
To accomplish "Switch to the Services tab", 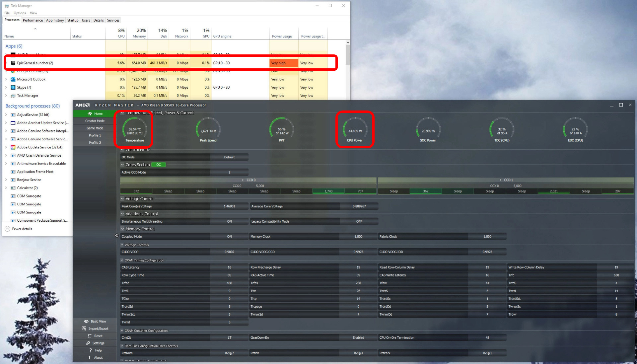I will pyautogui.click(x=113, y=20).
